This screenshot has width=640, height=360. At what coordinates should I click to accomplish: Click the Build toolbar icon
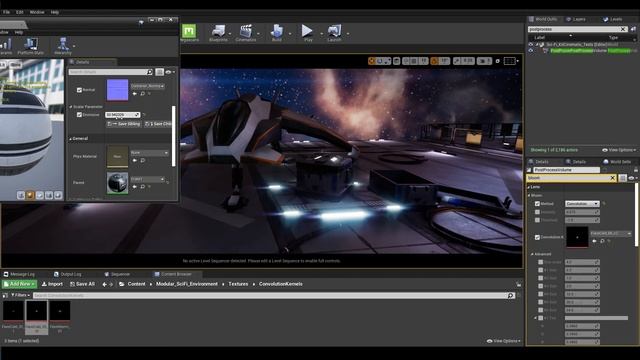pyautogui.click(x=277, y=31)
